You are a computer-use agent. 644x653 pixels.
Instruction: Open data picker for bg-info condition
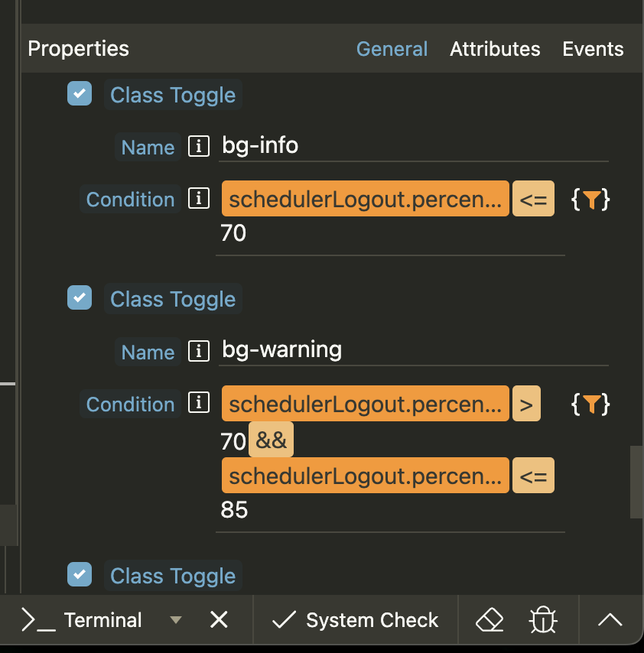[591, 200]
